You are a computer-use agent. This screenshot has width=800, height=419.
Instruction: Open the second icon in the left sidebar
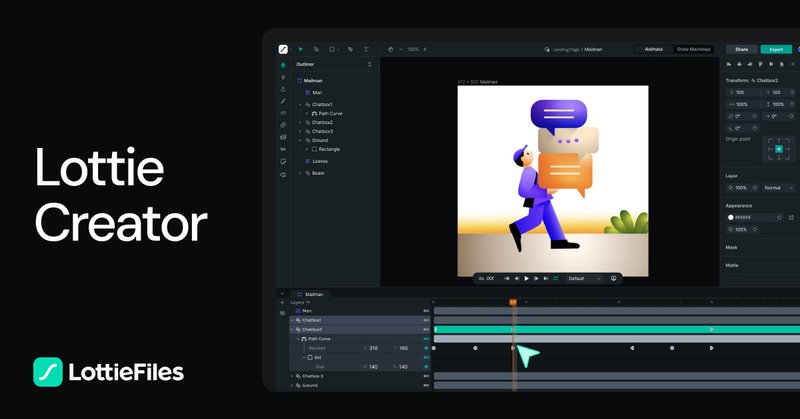tap(283, 77)
